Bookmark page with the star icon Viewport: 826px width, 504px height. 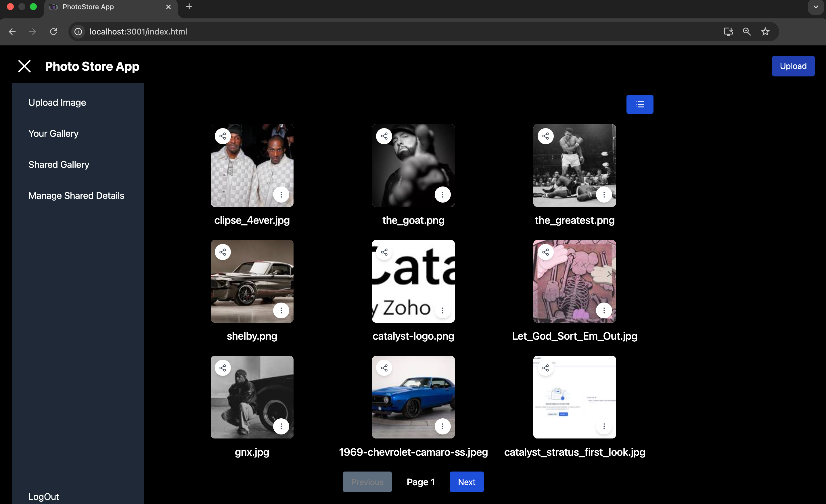point(765,32)
